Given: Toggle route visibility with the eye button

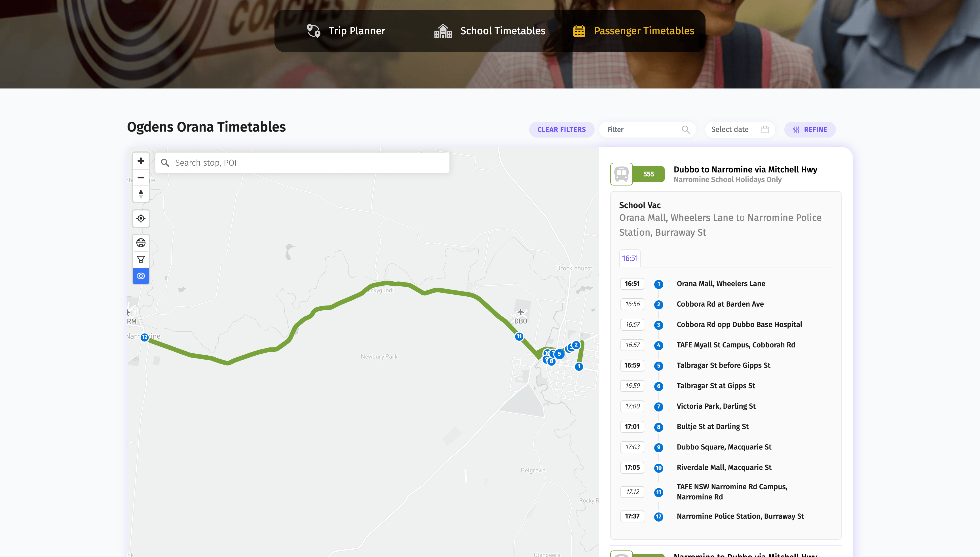Looking at the screenshot, I should tap(141, 276).
